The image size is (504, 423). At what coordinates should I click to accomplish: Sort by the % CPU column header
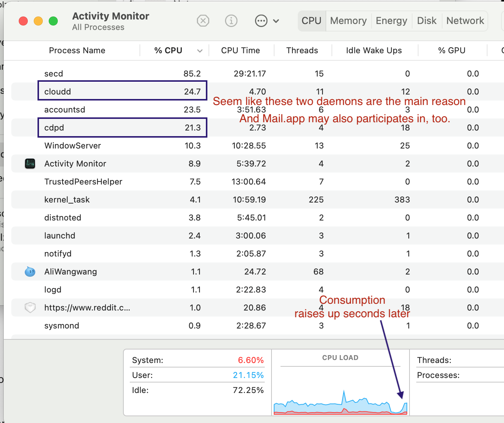pyautogui.click(x=168, y=50)
